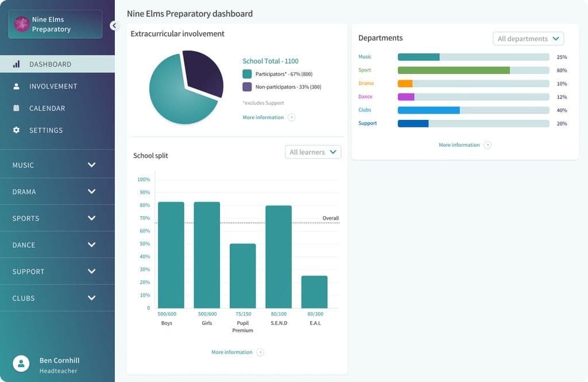Click the Calendar icon in sidebar
The image size is (588, 382).
coord(17,108)
